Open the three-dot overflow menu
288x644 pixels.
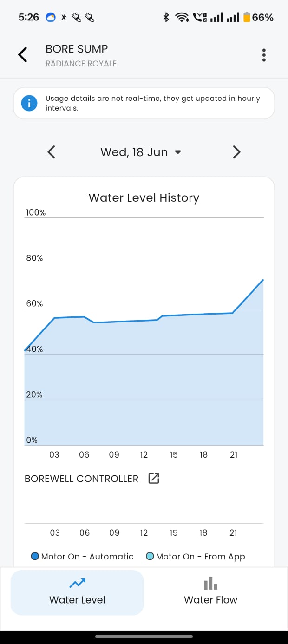point(264,55)
